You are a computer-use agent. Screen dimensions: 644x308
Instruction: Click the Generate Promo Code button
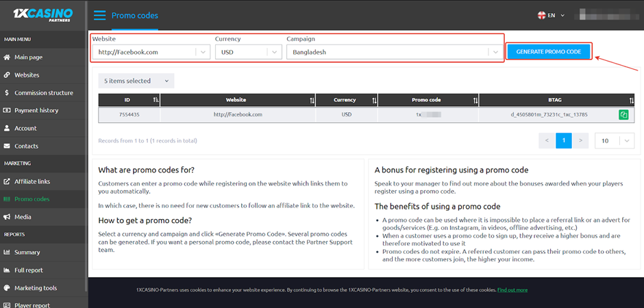[548, 52]
